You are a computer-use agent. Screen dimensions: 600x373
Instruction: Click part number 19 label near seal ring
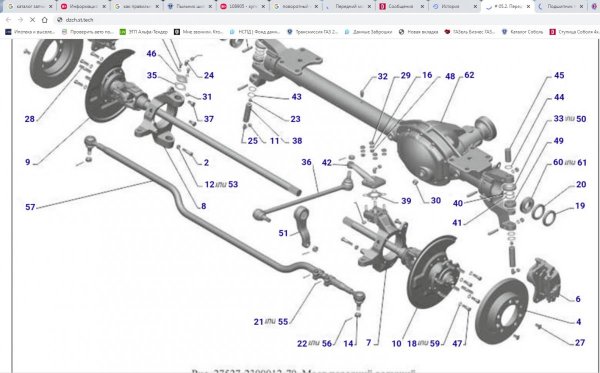tap(580, 206)
